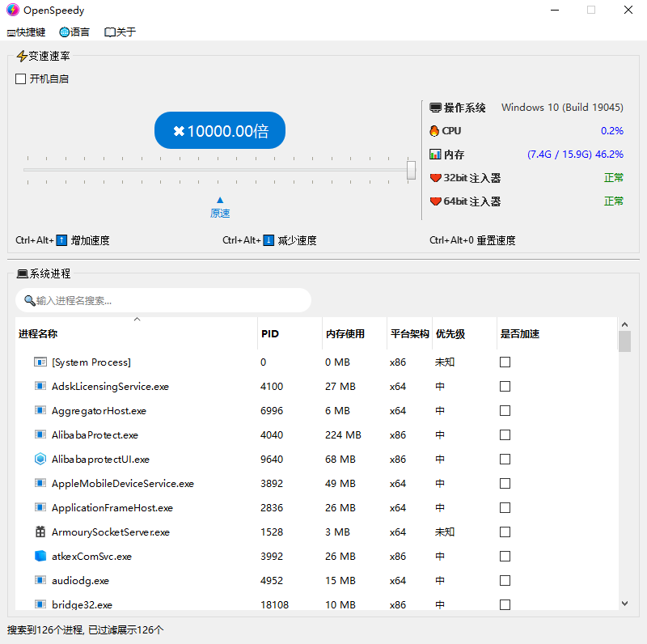Viewport: 647px width, 644px height.
Task: Sort processes by the PID column header
Action: [x=270, y=334]
